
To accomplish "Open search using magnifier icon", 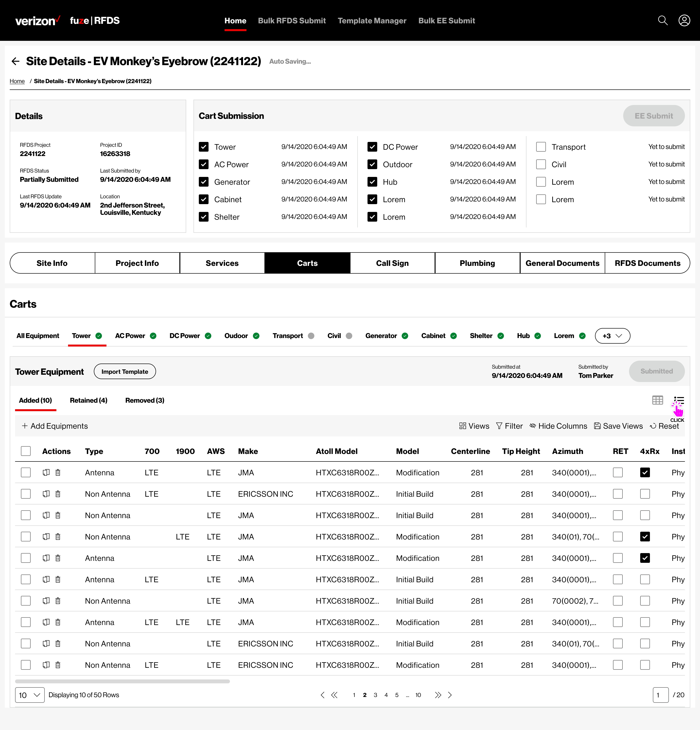I will coord(663,20).
